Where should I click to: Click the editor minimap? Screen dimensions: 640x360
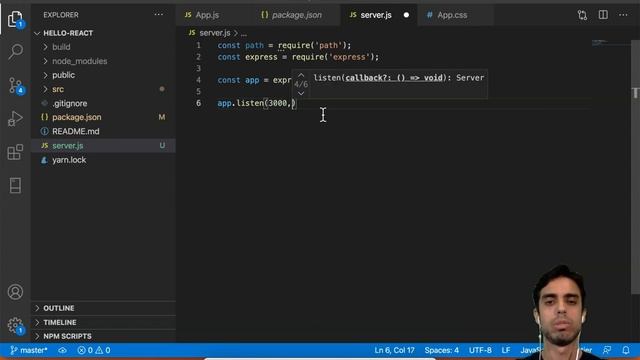pyautogui.click(x=611, y=42)
